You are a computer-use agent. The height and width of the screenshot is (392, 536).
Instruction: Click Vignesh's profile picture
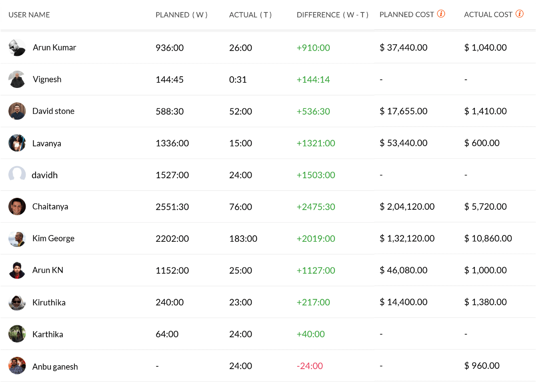pos(17,79)
